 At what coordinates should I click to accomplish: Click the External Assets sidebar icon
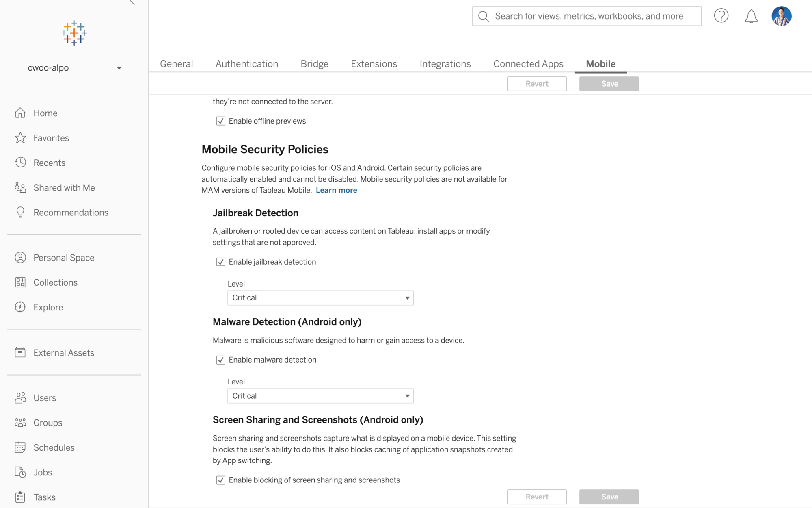[20, 352]
